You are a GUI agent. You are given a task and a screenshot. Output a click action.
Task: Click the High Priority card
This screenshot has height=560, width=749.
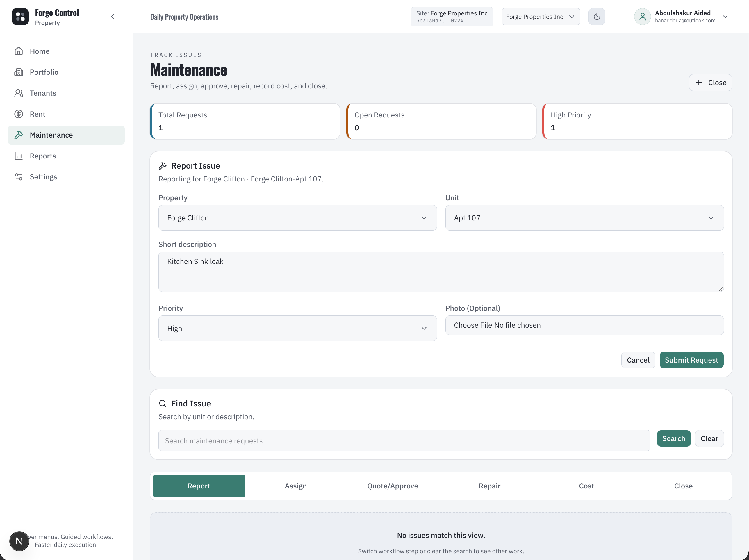point(637,121)
